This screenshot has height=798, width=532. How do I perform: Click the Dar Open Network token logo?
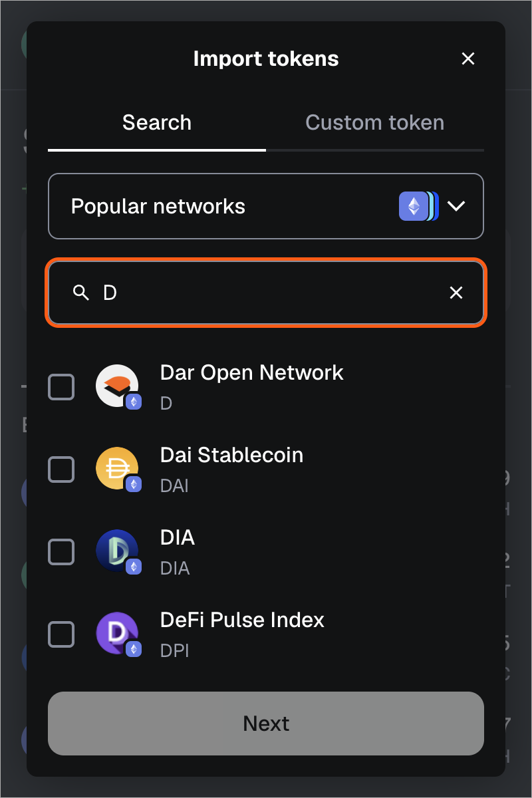(117, 386)
